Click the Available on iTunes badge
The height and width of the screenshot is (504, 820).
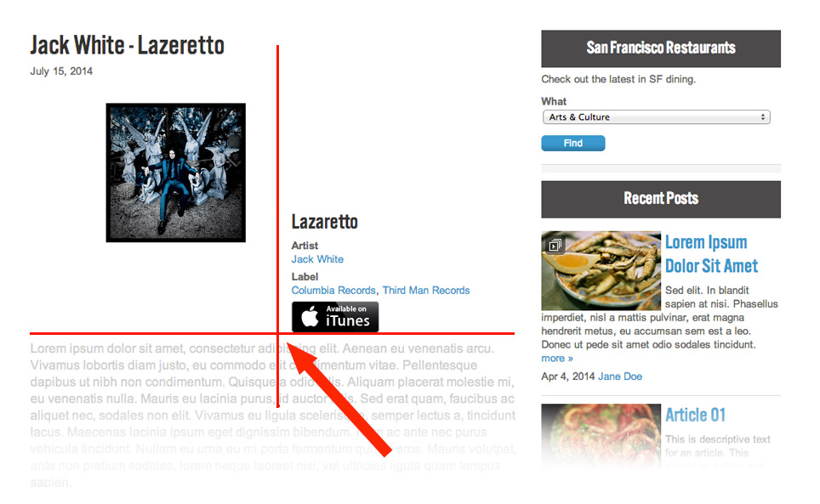coord(335,316)
